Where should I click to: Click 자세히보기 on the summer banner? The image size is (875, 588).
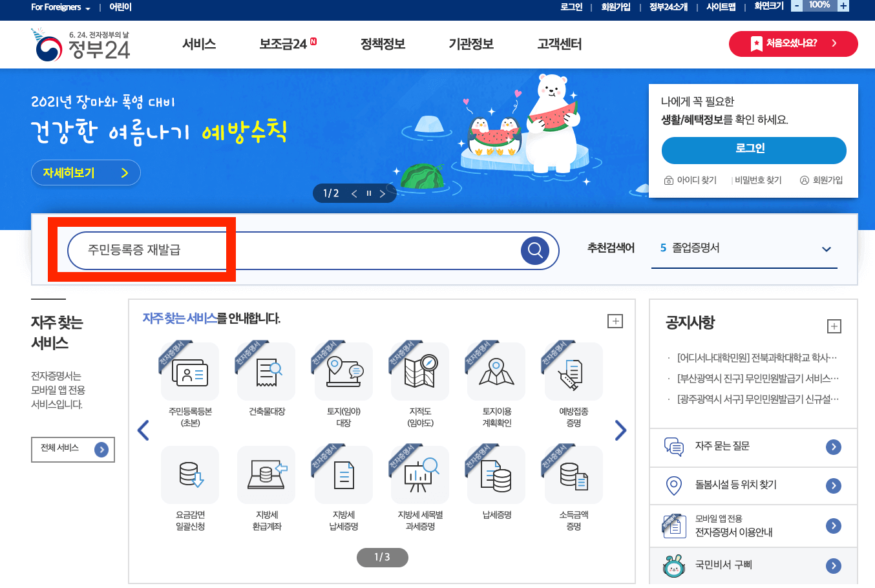click(x=85, y=173)
